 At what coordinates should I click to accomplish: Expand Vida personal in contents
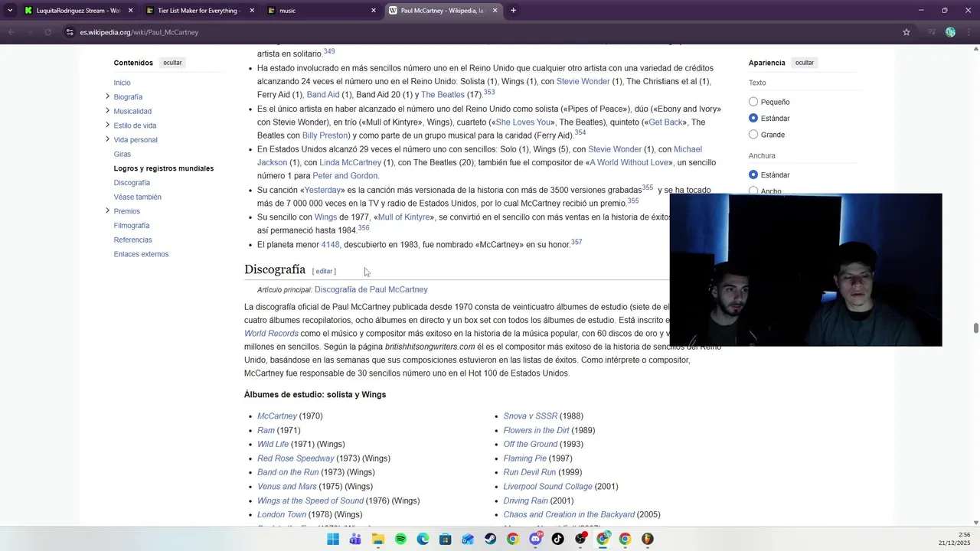click(x=107, y=139)
